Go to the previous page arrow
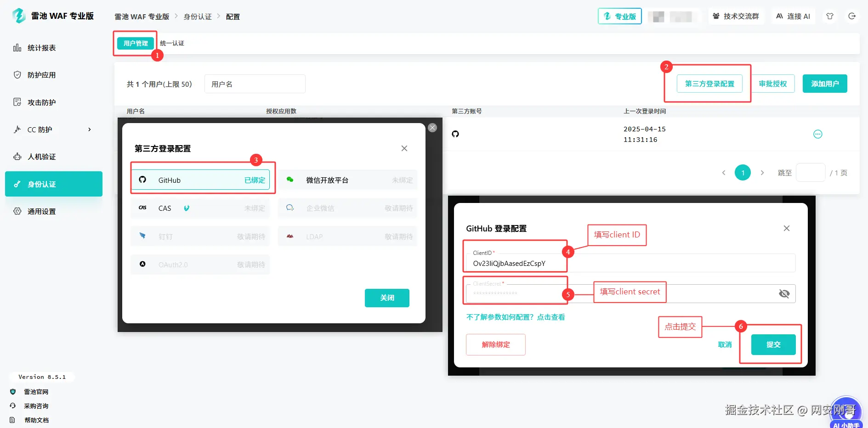This screenshot has height=428, width=868. tap(724, 173)
